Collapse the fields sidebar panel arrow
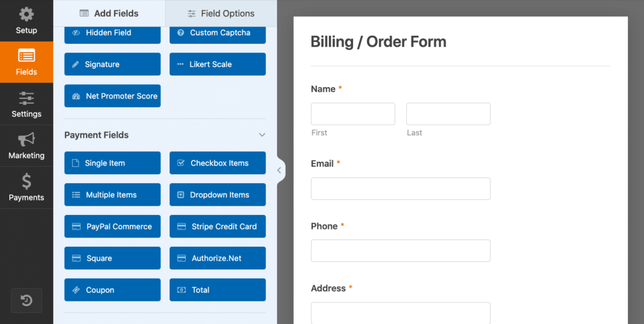Image resolution: width=644 pixels, height=324 pixels. pyautogui.click(x=279, y=170)
